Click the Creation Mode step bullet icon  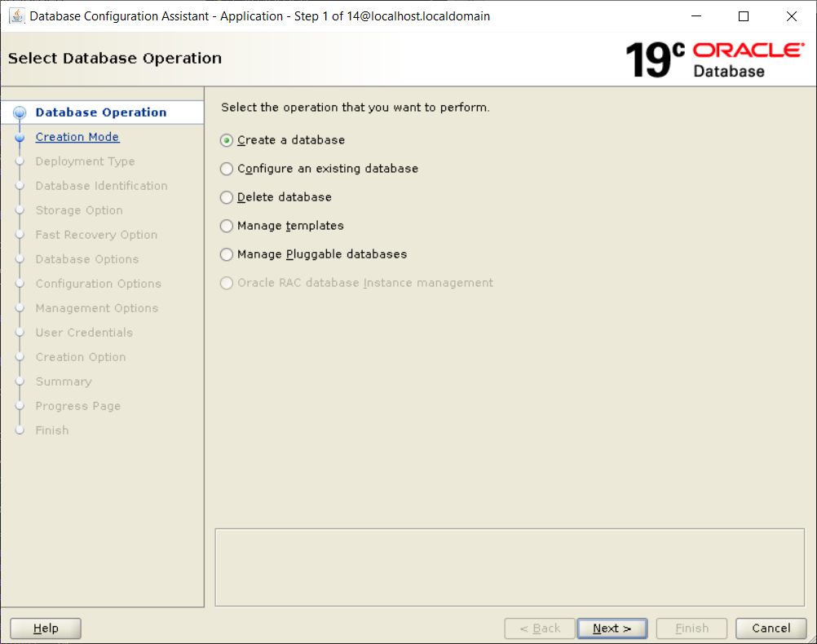[x=20, y=138]
